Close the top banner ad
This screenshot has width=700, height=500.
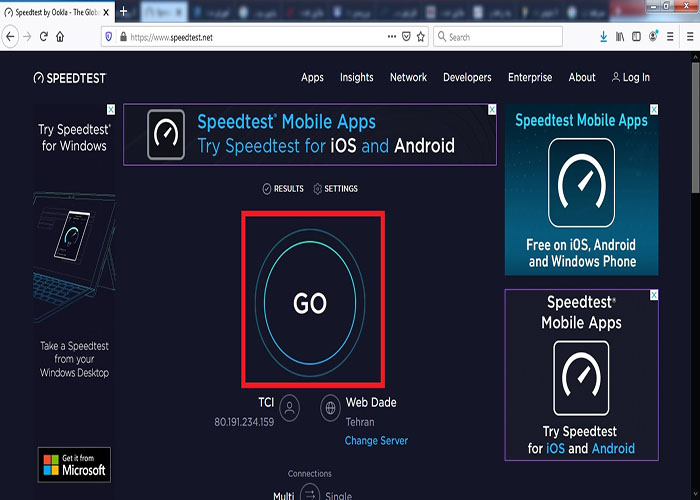coord(490,110)
